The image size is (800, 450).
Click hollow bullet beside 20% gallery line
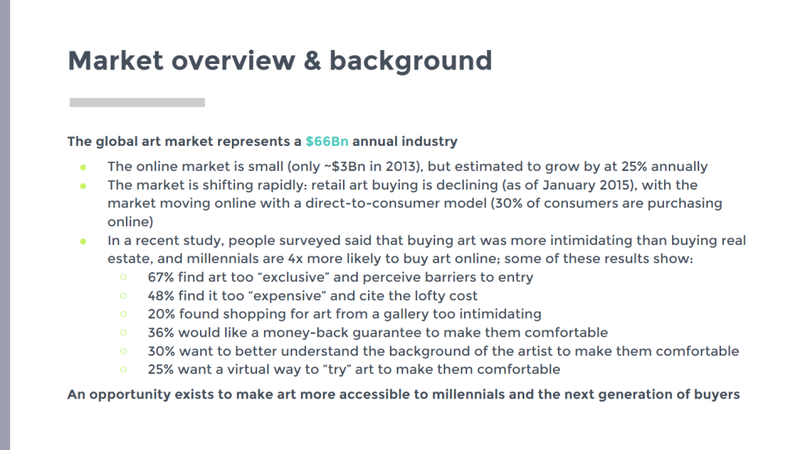123,314
